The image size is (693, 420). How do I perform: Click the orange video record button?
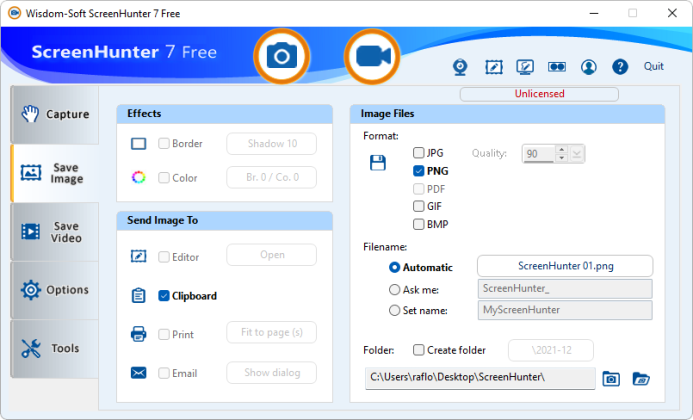click(372, 56)
